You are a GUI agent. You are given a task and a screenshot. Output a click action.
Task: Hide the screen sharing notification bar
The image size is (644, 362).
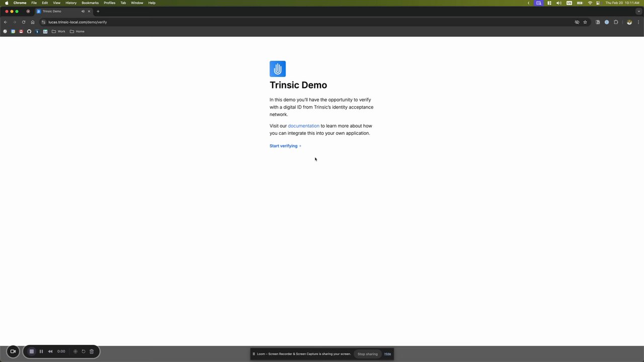pos(387,354)
